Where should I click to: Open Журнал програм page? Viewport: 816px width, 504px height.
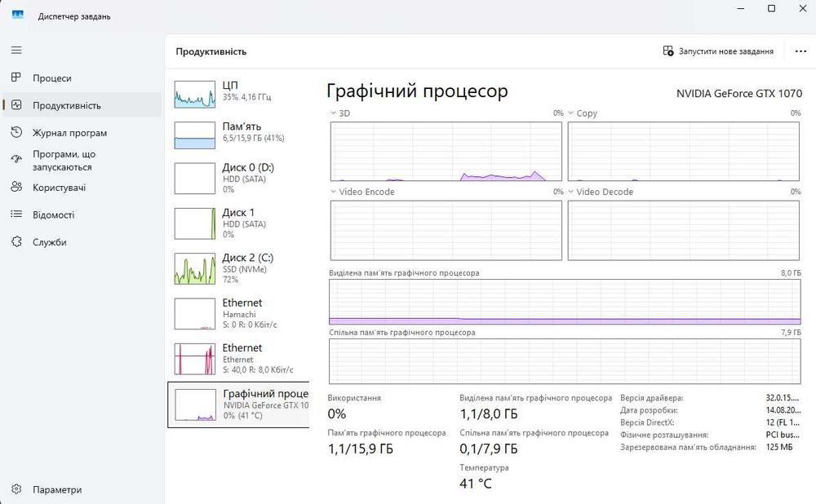point(82,133)
